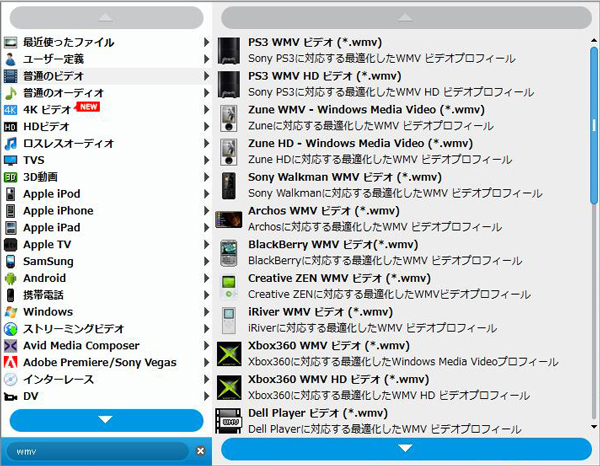Select Dell Player ビデオ (*.wmv) profile
This screenshot has height=466, width=600.
coord(401,421)
